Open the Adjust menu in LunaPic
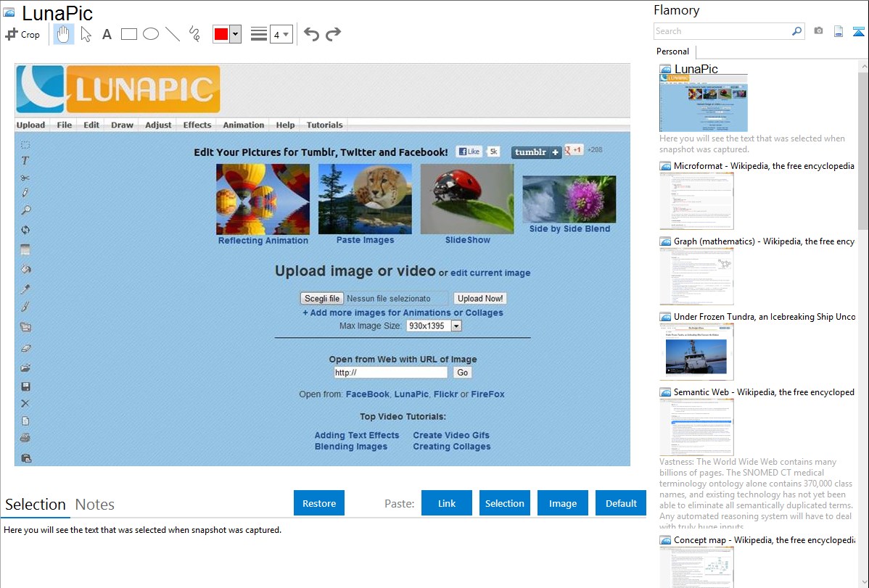 pyautogui.click(x=159, y=125)
